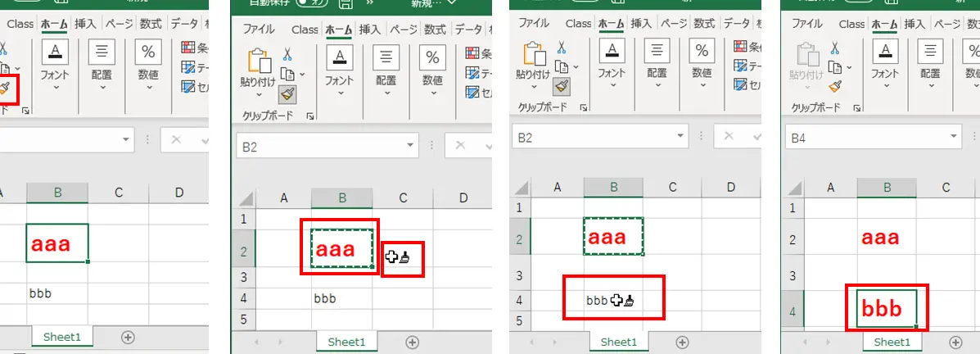Screen dimensions: 980x354
Task: Open Copy dropdown arrow in third panel
Action: pyautogui.click(x=576, y=67)
